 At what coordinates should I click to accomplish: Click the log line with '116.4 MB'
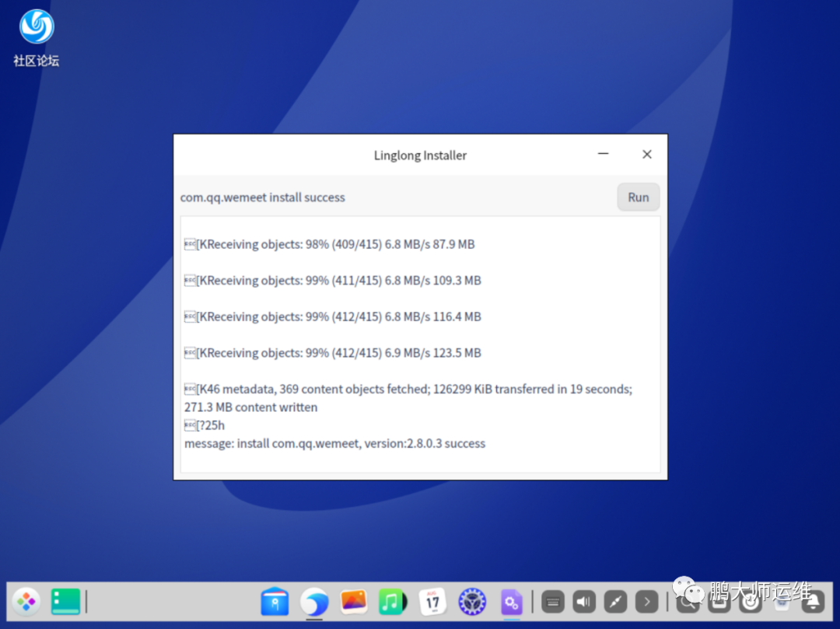point(333,317)
